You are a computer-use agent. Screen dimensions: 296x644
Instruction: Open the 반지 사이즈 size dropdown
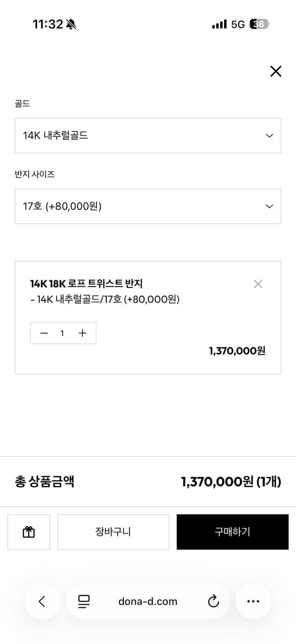pos(148,207)
